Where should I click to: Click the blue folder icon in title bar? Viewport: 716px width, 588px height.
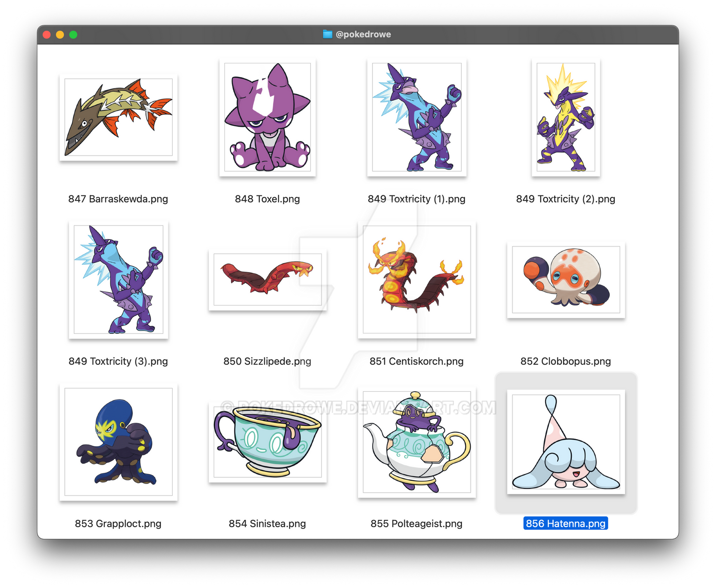coord(327,34)
